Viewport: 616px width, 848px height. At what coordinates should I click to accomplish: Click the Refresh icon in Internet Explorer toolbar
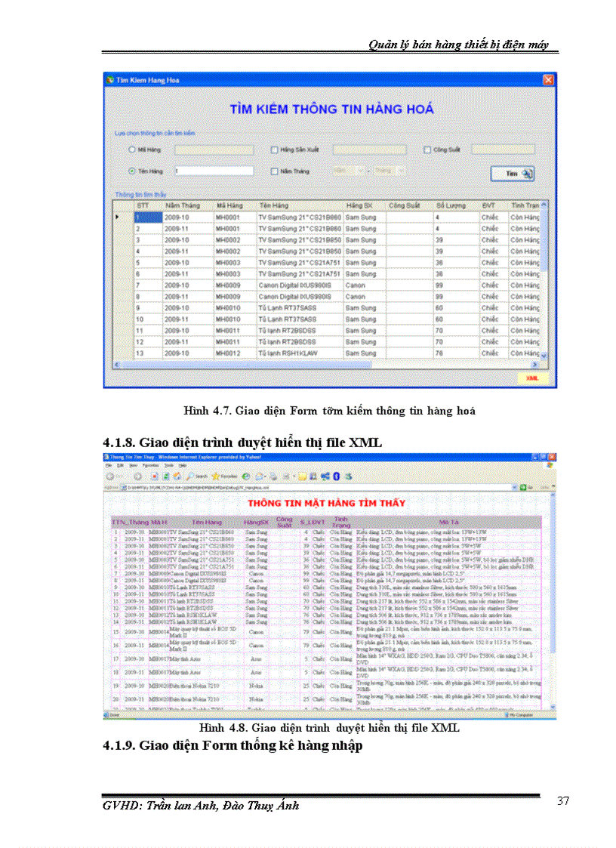coord(165,476)
